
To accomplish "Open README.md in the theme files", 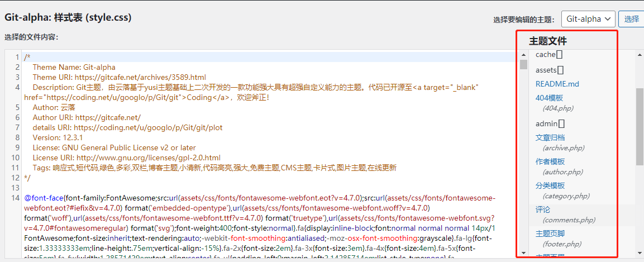I will (557, 84).
